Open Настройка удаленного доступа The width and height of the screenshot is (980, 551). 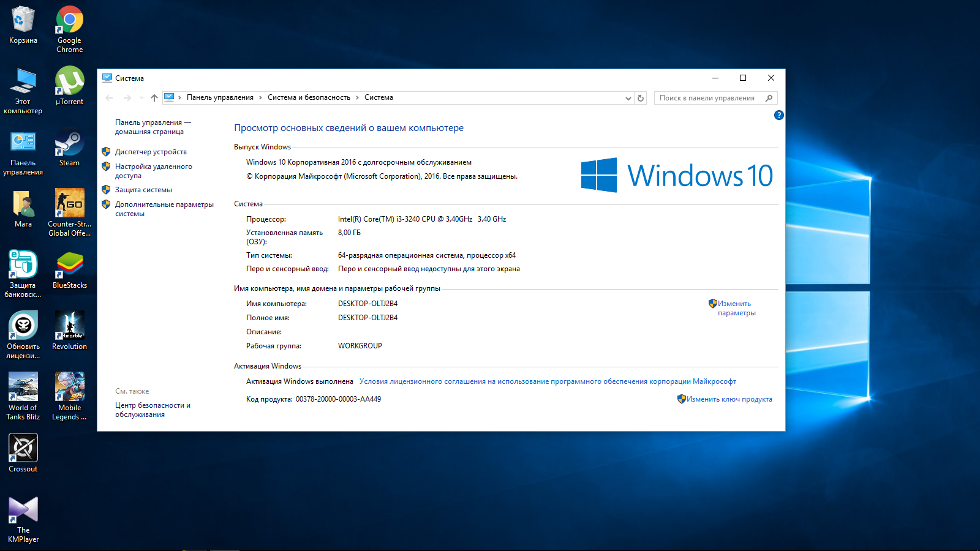coord(154,171)
